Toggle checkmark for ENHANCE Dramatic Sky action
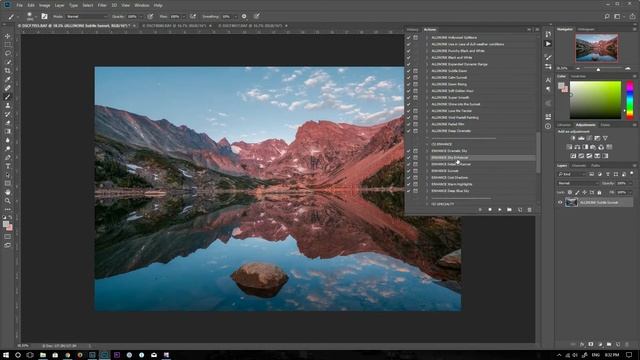 (409, 151)
